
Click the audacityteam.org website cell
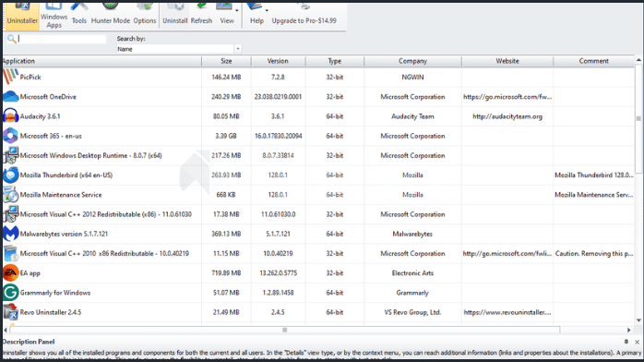pyautogui.click(x=507, y=116)
